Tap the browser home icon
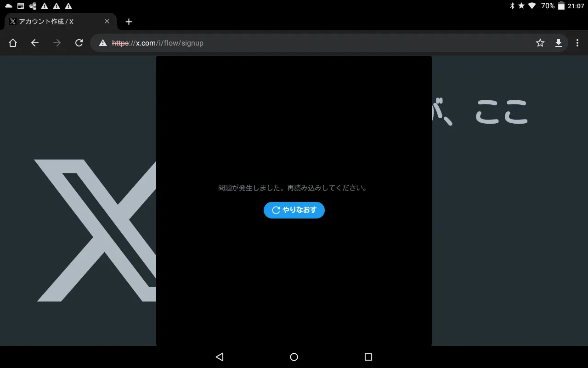The height and width of the screenshot is (368, 588). click(13, 43)
